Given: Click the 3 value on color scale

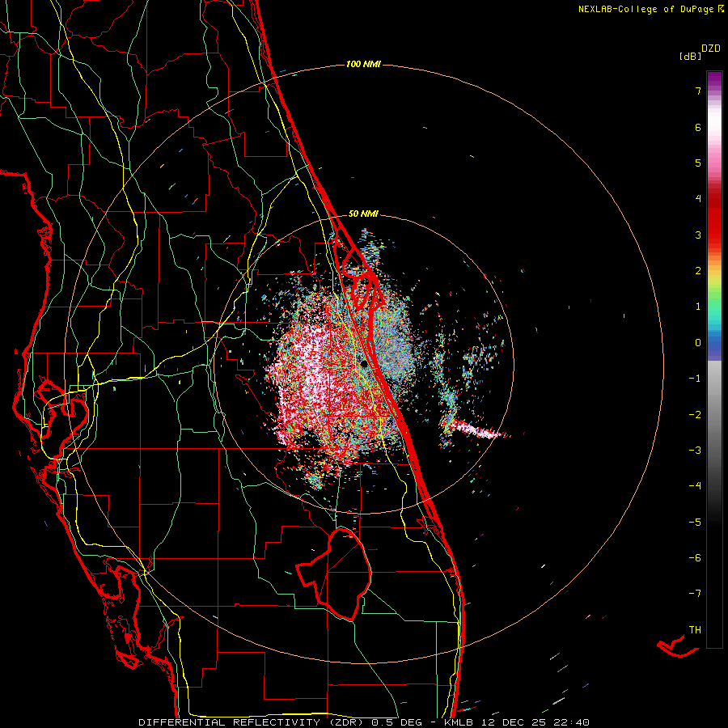Looking at the screenshot, I should (698, 235).
